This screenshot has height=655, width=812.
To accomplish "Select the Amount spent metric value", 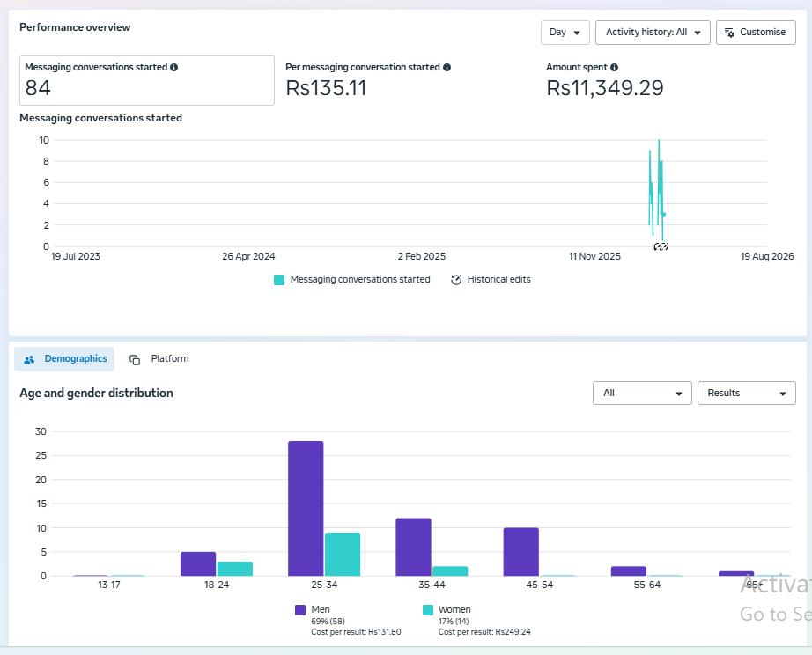I will pyautogui.click(x=605, y=88).
